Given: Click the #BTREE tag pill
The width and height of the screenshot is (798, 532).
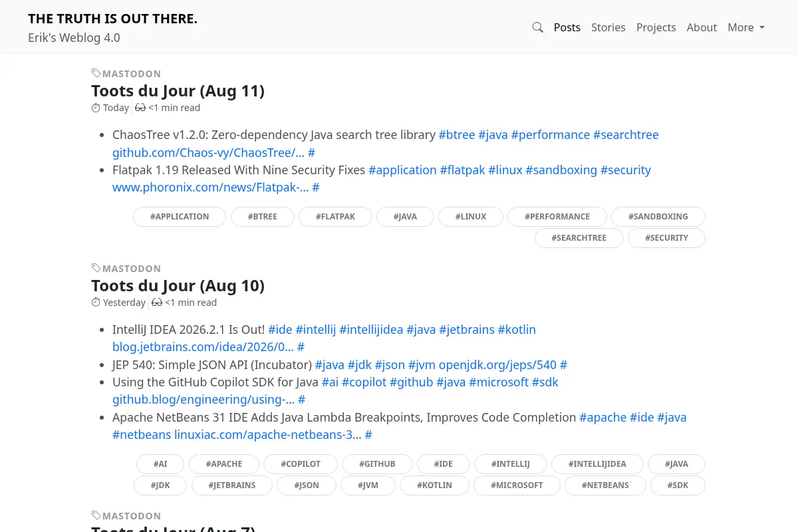Looking at the screenshot, I should (263, 217).
